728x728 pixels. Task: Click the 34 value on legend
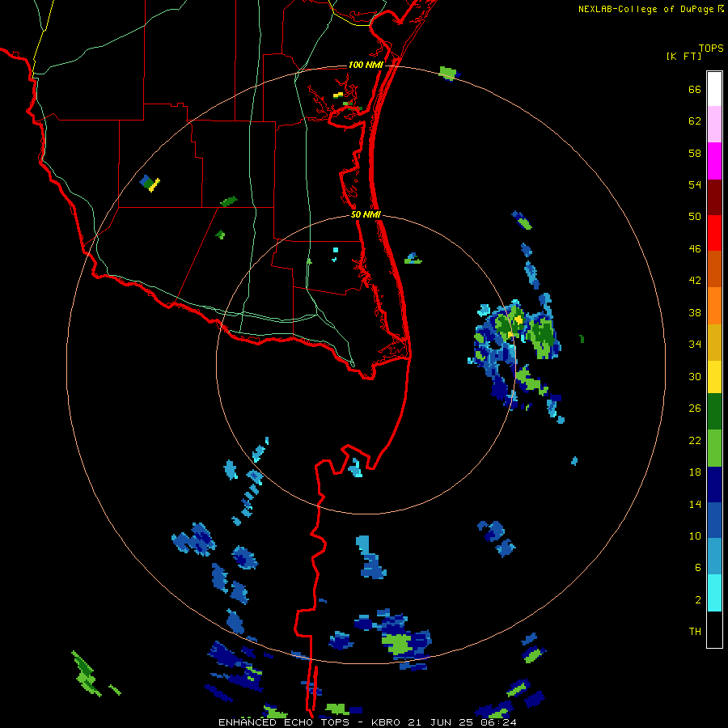[695, 344]
